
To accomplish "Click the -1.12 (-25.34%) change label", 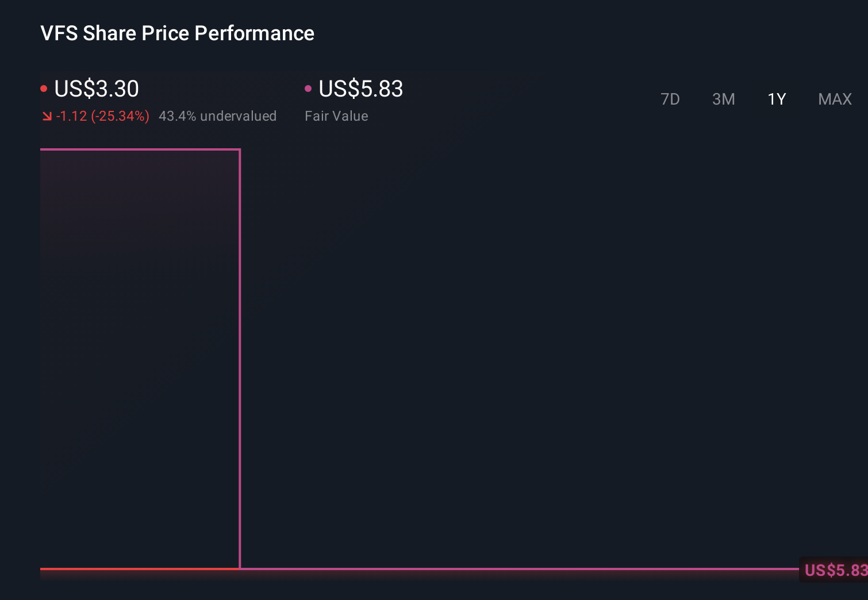I will pyautogui.click(x=103, y=116).
